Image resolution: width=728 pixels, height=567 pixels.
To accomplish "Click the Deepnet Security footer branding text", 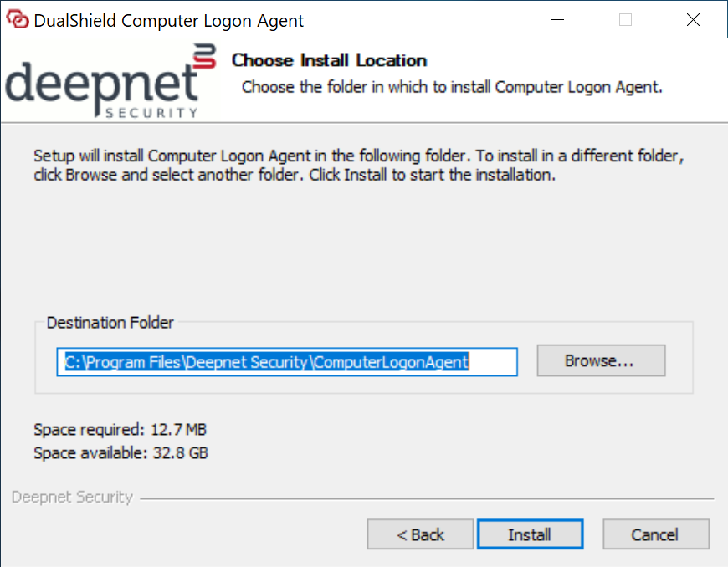I will (72, 497).
